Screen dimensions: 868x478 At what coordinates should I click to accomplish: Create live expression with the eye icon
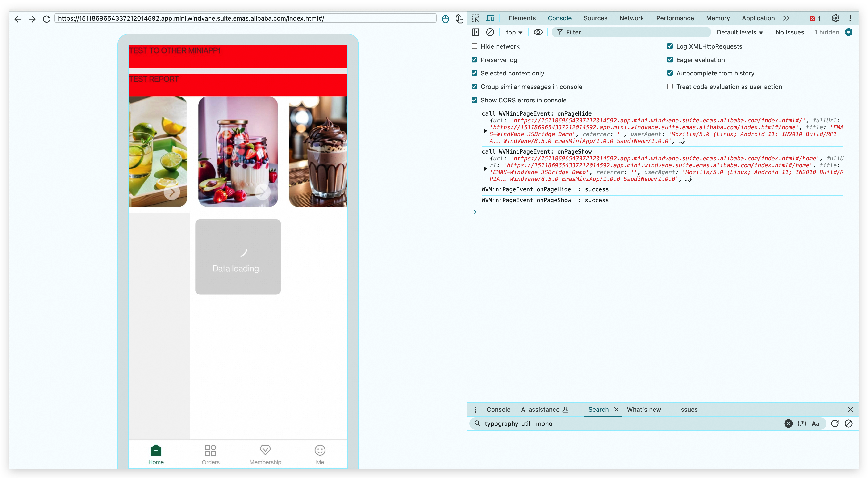[x=538, y=32]
